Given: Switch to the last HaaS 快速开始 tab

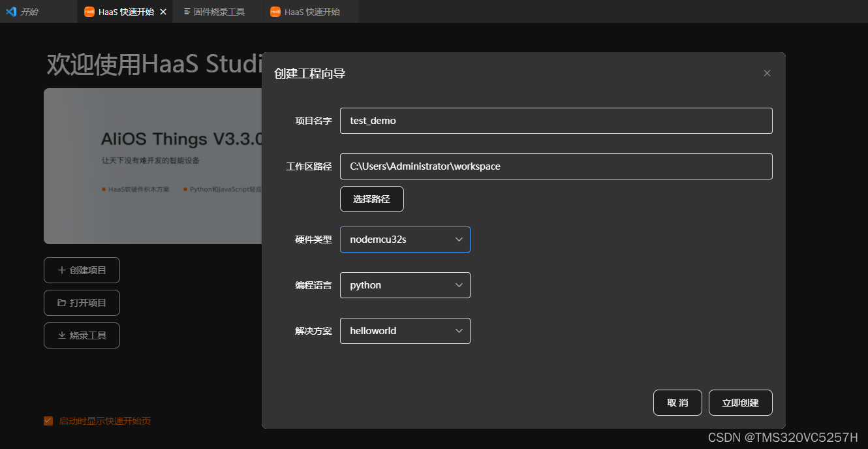Looking at the screenshot, I should pyautogui.click(x=311, y=12).
